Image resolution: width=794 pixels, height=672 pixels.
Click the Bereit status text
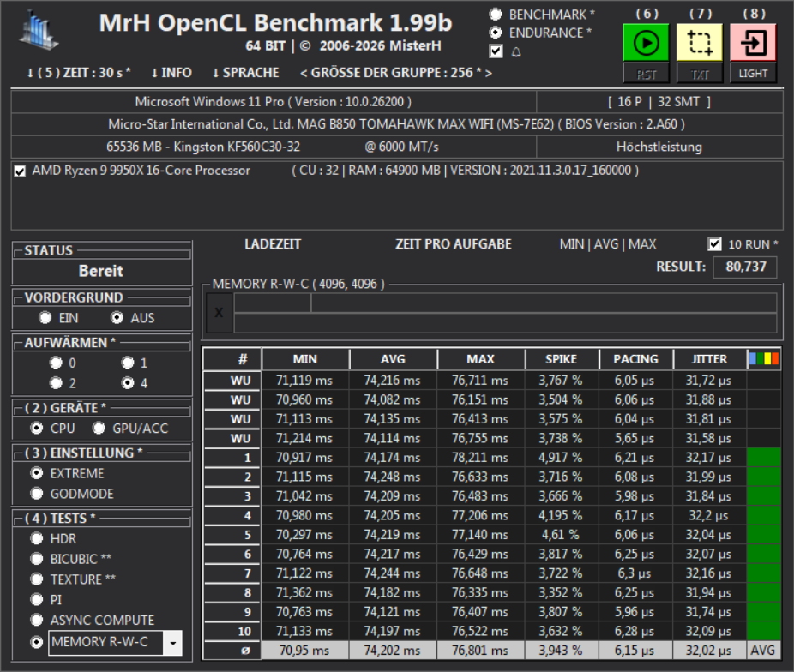point(101,271)
